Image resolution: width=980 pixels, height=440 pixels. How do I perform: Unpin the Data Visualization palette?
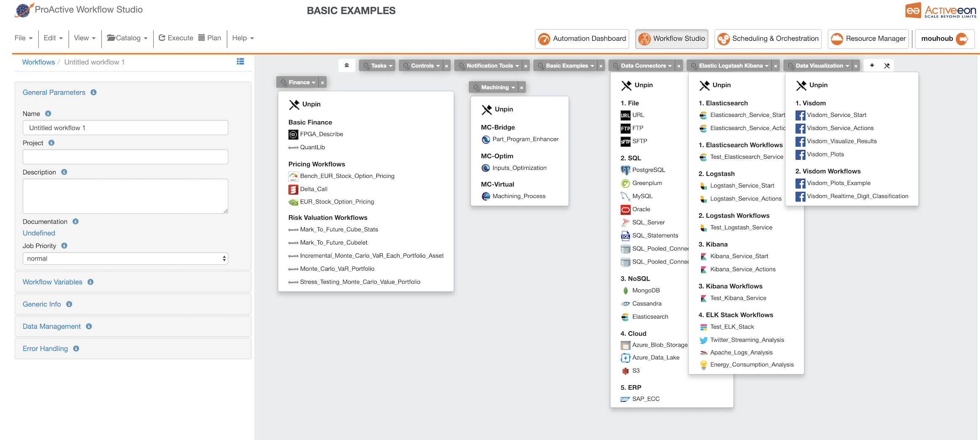pos(812,85)
